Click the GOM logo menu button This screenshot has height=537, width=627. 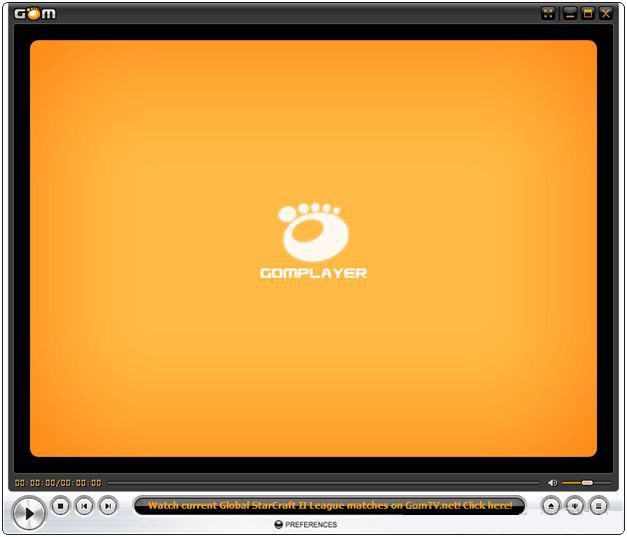click(35, 14)
